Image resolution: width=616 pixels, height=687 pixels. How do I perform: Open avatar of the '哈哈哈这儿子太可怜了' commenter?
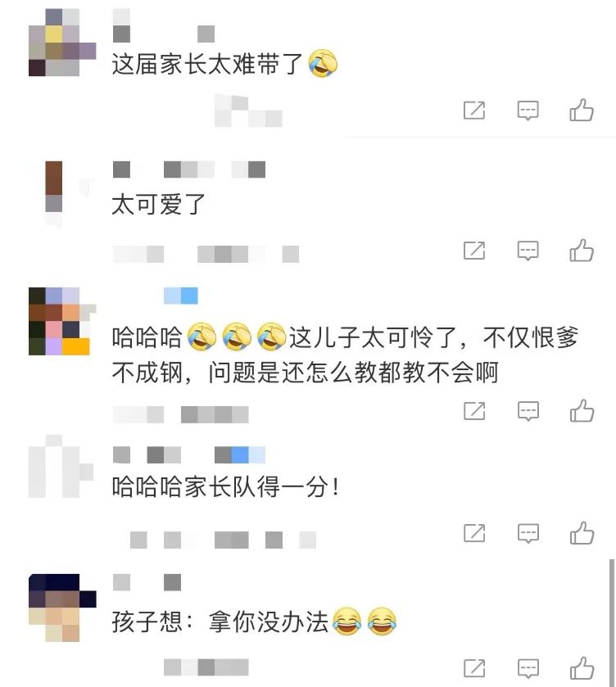[62, 321]
